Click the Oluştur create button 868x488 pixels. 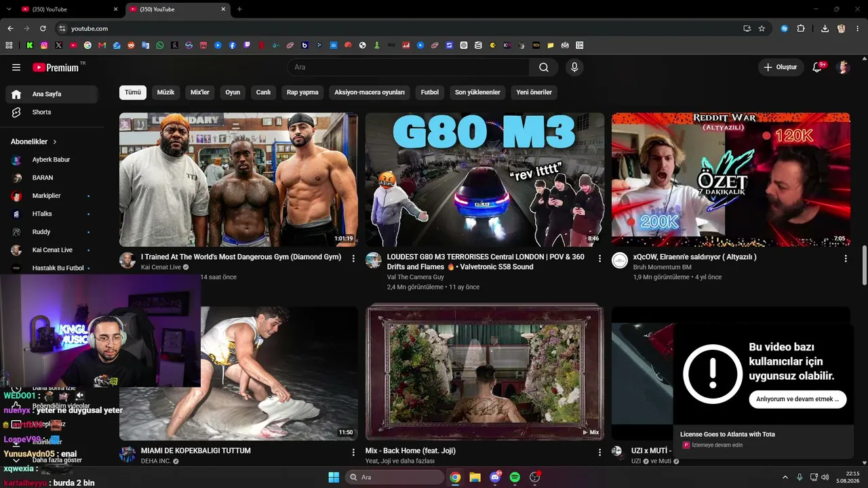point(781,67)
